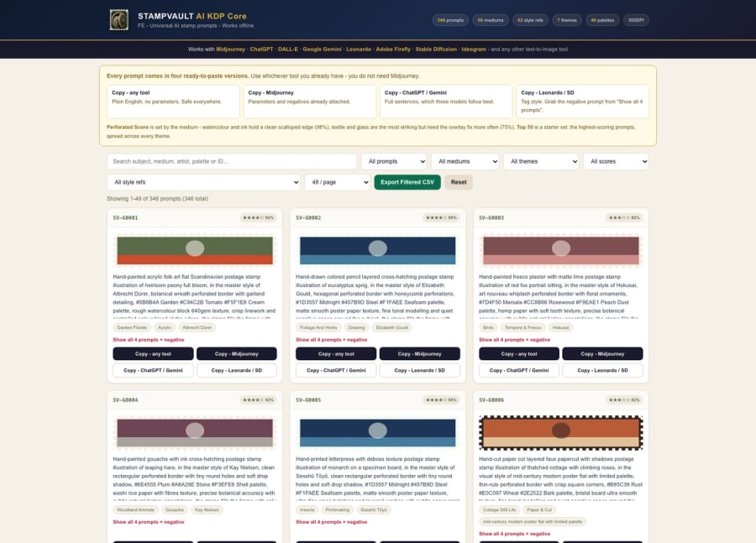756x543 pixels.
Task: Click the 62 style refs badge
Action: pos(530,20)
